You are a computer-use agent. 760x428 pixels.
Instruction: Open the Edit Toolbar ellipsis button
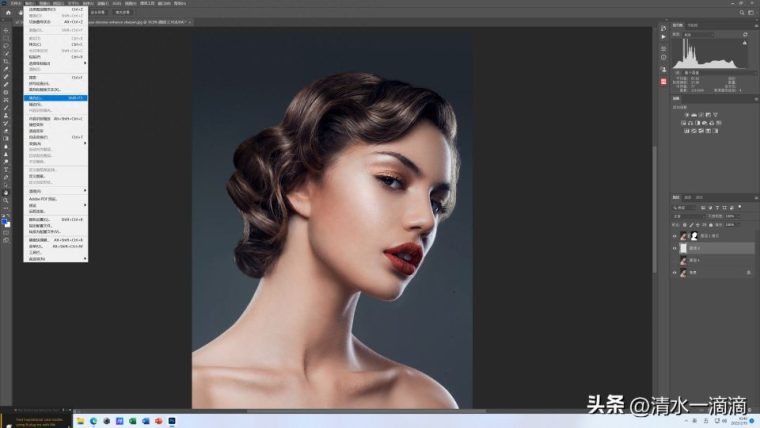(x=6, y=208)
